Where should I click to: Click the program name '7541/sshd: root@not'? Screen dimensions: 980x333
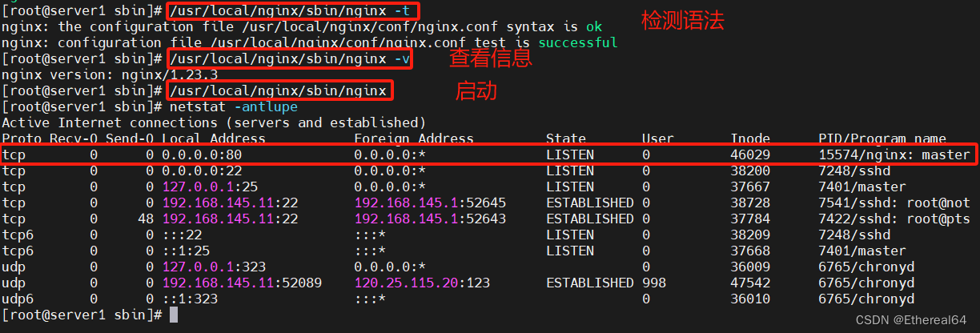(894, 203)
